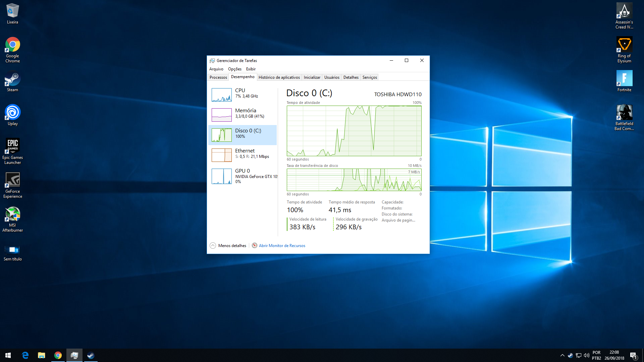Click the TOSHIBA HDWD110 disk model label
This screenshot has height=362, width=644.
click(x=398, y=95)
